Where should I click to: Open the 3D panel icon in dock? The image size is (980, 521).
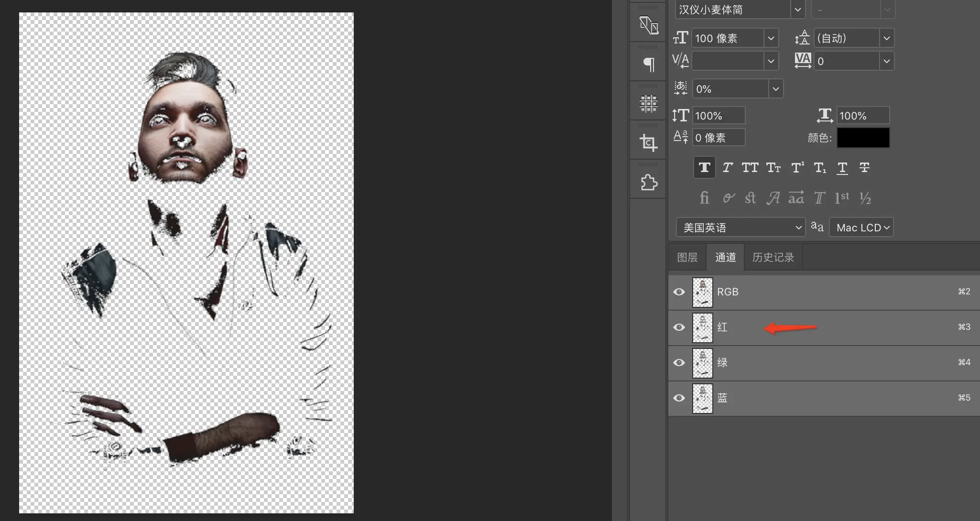648,25
